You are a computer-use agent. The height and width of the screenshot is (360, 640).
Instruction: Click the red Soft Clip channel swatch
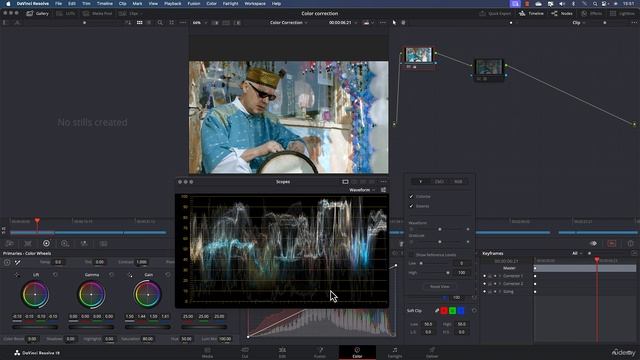pos(444,311)
